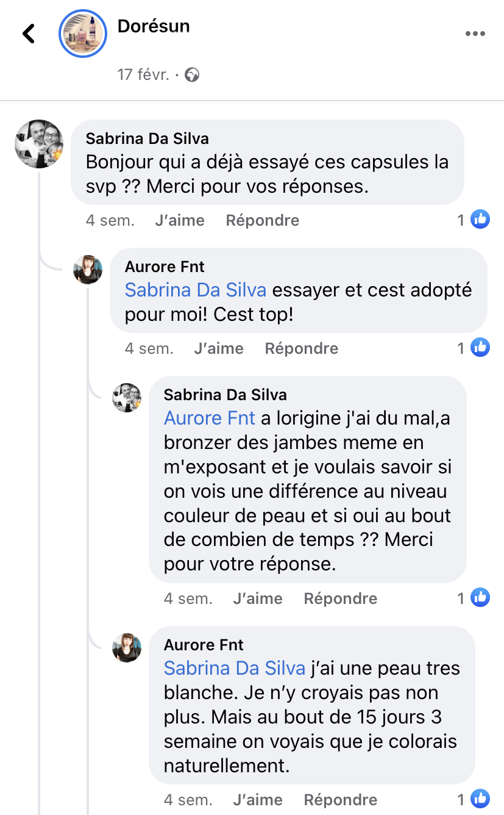
Task: Tap the public globe privacy icon
Action: [193, 75]
